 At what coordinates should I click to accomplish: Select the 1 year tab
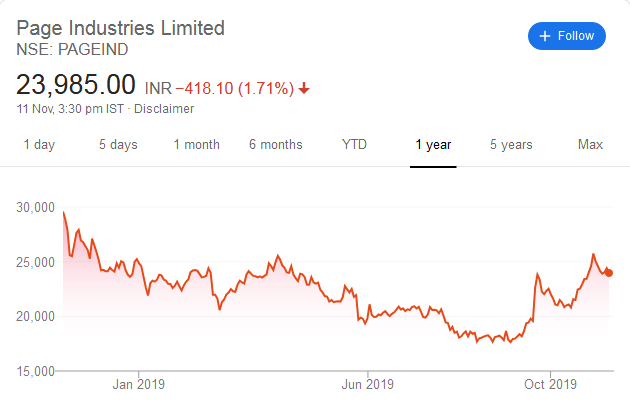pyautogui.click(x=433, y=145)
